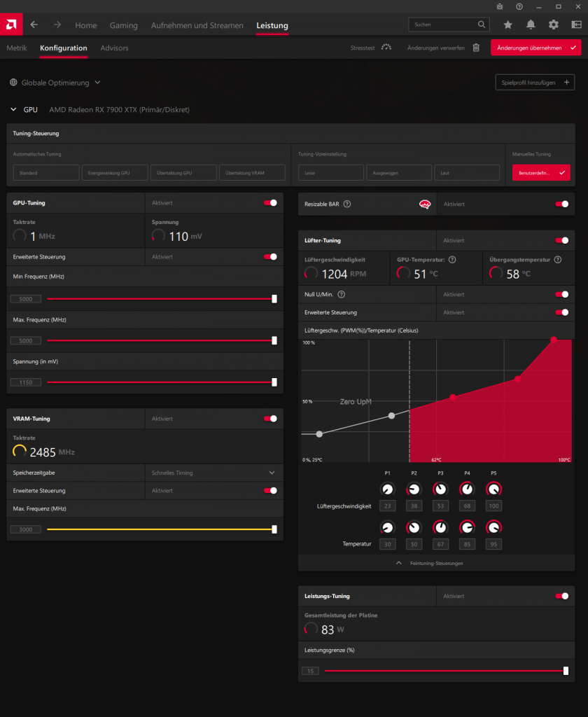The height and width of the screenshot is (717, 588).
Task: Open the help question mark icon
Action: [x=519, y=7]
